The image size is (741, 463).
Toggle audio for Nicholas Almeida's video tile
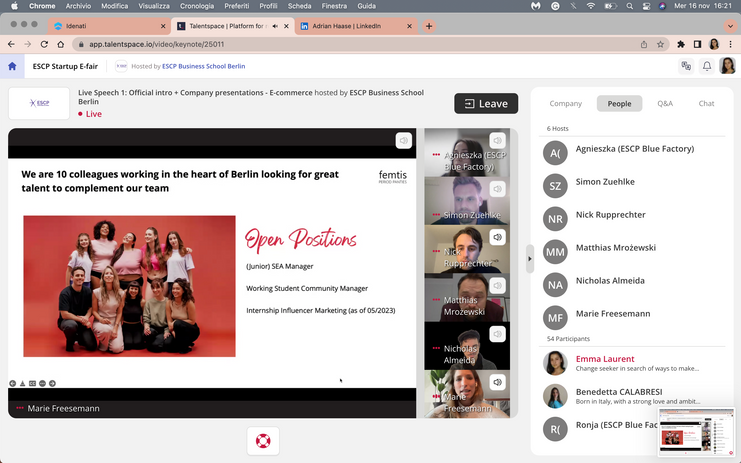(x=497, y=334)
